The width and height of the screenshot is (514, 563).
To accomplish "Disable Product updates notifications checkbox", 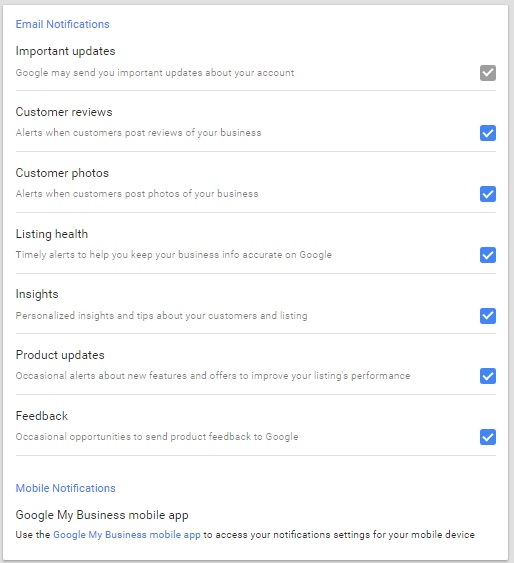I will click(x=488, y=376).
